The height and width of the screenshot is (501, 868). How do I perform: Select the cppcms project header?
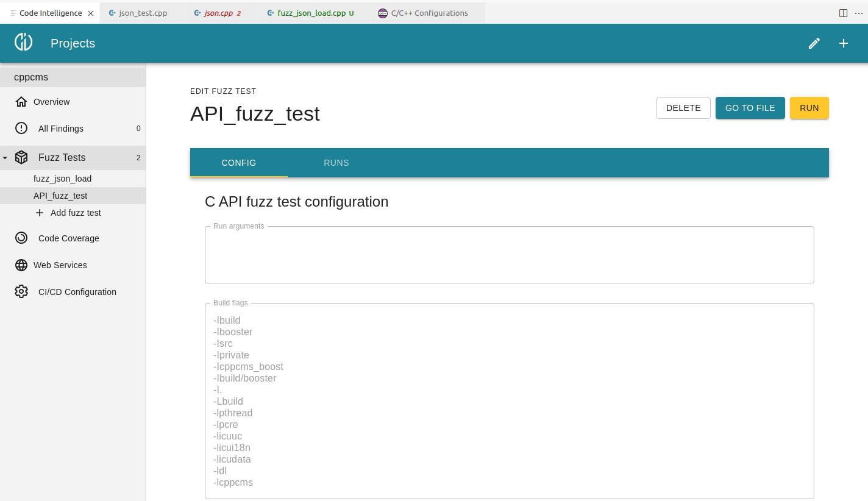tap(73, 77)
